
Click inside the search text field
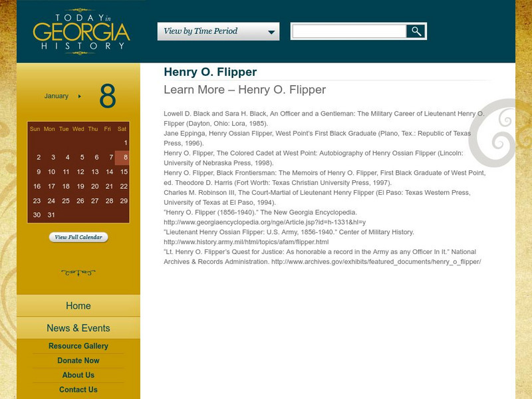click(349, 31)
